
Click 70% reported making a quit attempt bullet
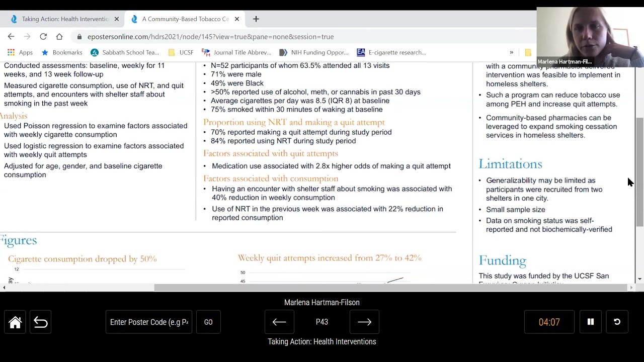pos(301,132)
